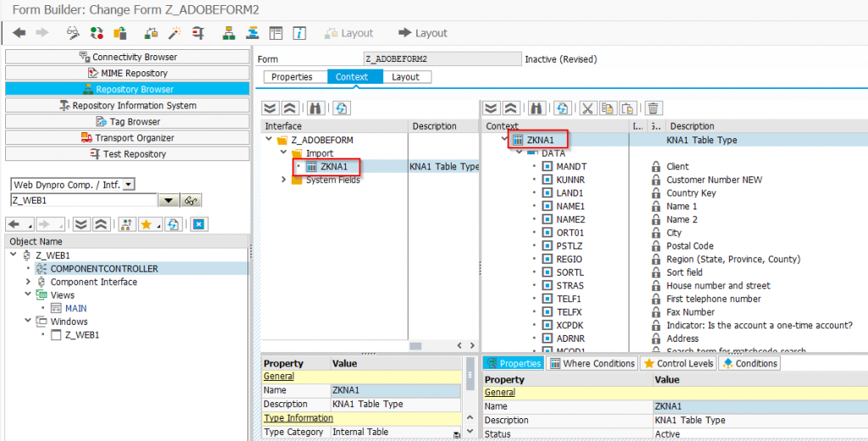Screen dimensions: 868x441
Task: Open Tag Browser
Action: click(x=127, y=121)
